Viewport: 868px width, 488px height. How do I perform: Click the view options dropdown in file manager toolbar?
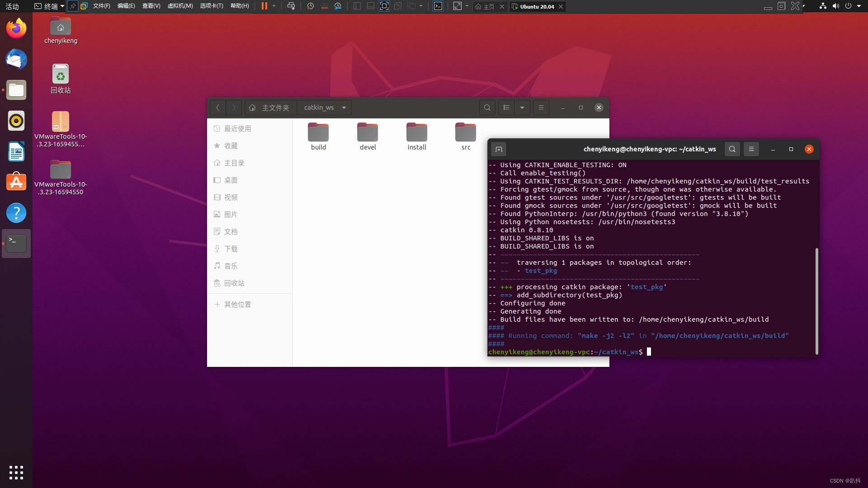[522, 107]
